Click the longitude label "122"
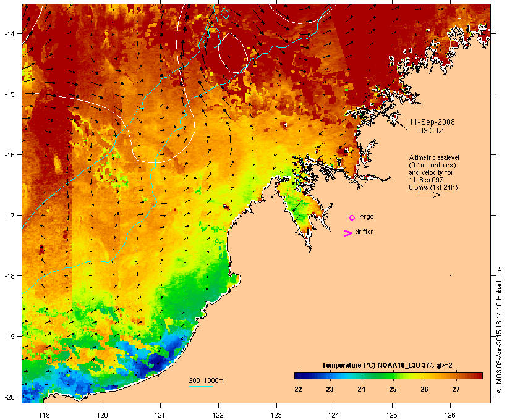The image size is (507, 420). [218, 415]
